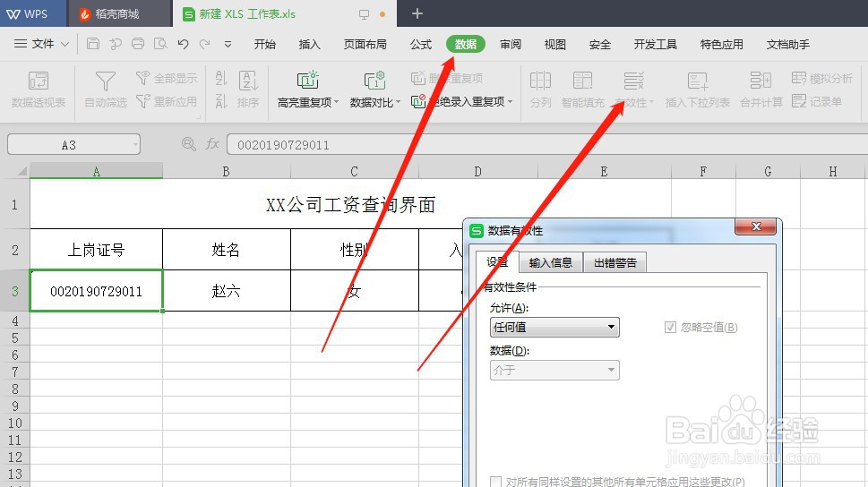Click the 有效性 data validation icon
Image resolution: width=868 pixels, height=487 pixels.
click(x=634, y=81)
